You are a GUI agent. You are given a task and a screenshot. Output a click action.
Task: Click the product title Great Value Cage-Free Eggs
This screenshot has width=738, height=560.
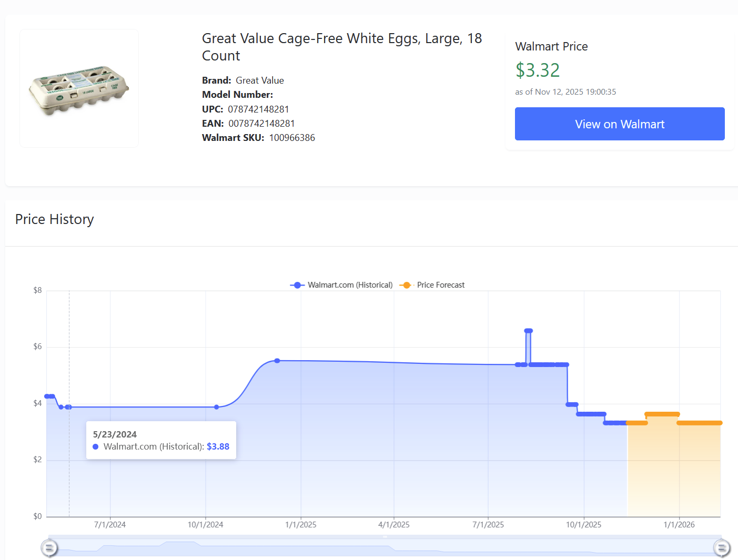point(341,47)
